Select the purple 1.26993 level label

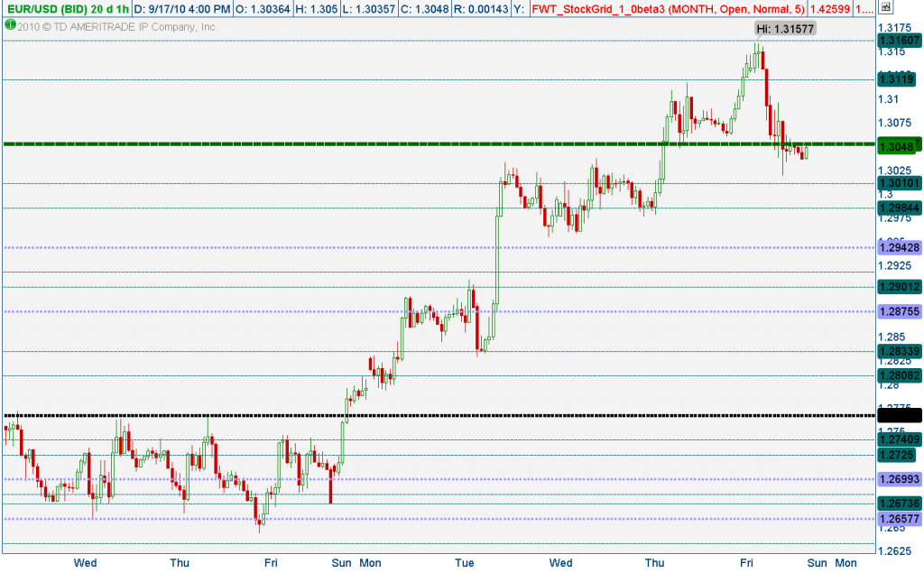[x=899, y=479]
